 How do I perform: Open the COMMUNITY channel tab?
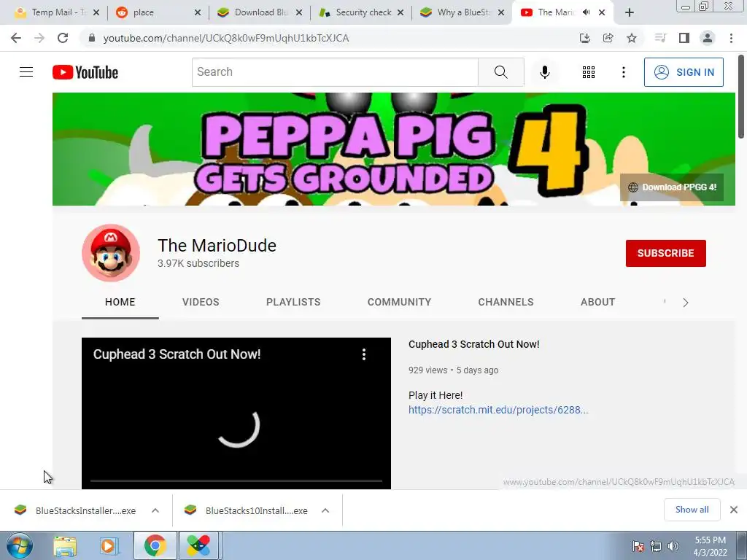(x=399, y=302)
